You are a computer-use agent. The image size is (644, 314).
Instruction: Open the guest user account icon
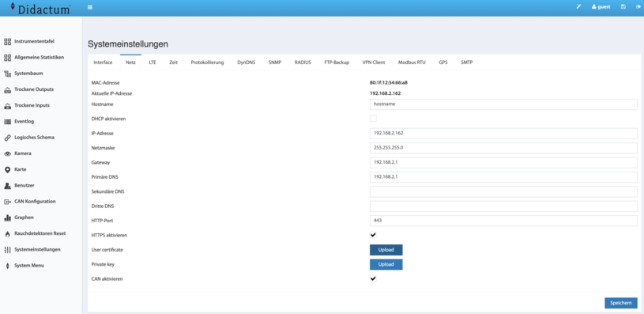click(x=594, y=7)
